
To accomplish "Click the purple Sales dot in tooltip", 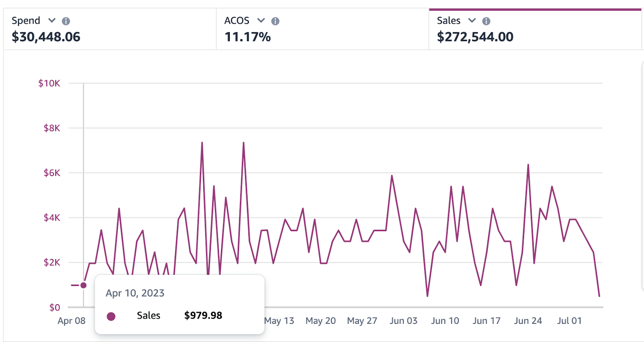I will [111, 316].
